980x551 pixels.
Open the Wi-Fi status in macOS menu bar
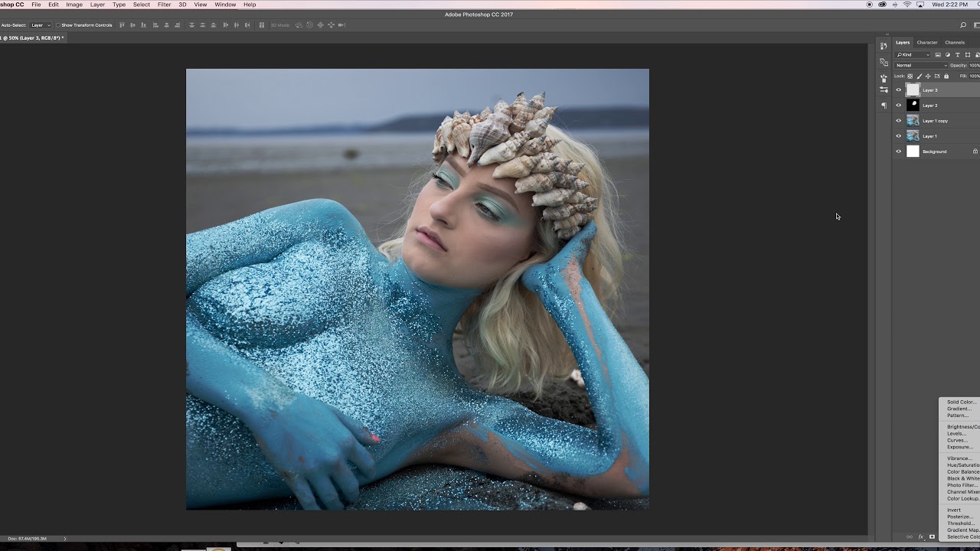pyautogui.click(x=907, y=5)
